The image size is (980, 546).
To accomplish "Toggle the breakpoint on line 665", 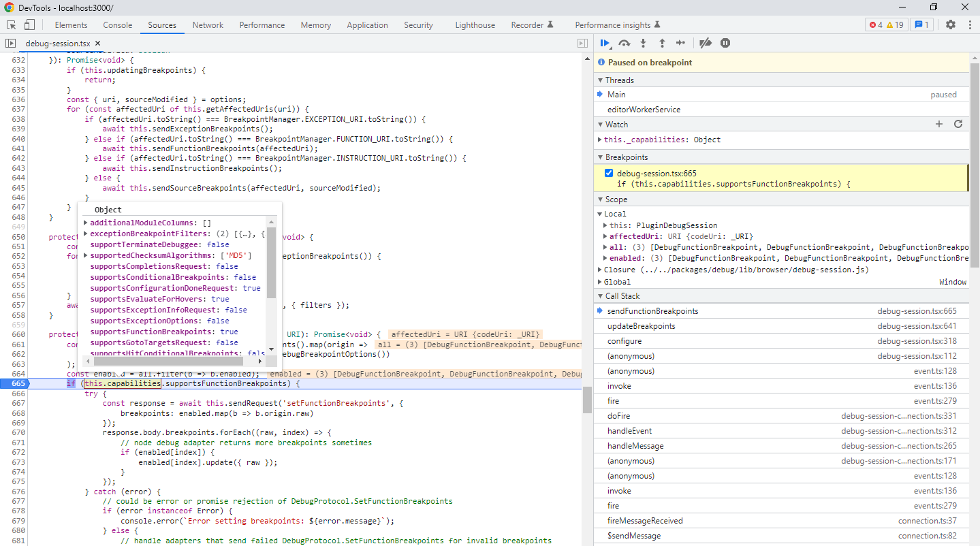I will pyautogui.click(x=17, y=383).
